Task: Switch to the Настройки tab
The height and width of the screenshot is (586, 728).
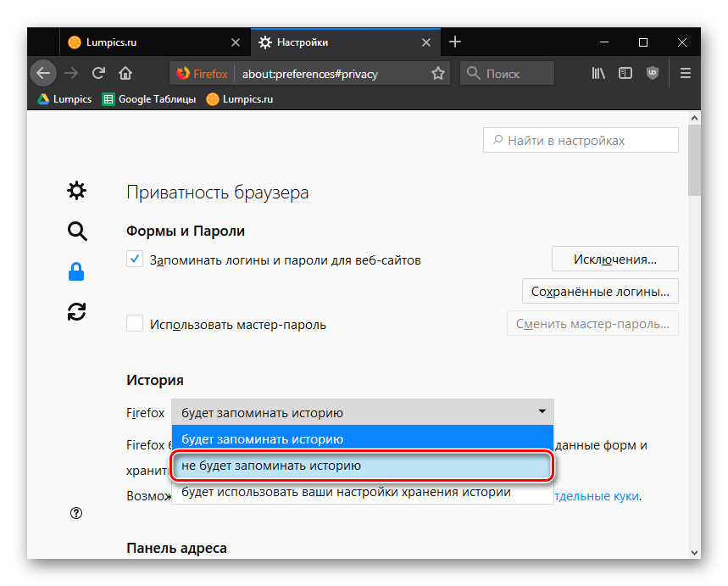Action: [x=346, y=42]
